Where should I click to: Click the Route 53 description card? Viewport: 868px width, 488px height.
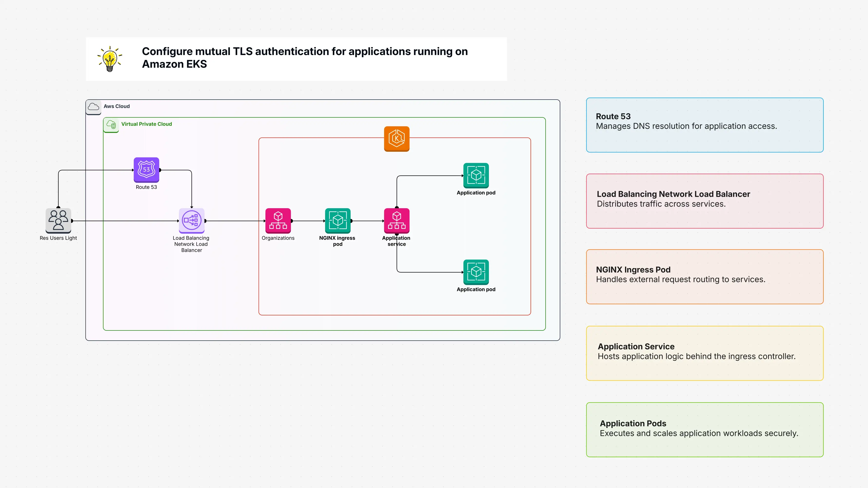click(x=705, y=125)
